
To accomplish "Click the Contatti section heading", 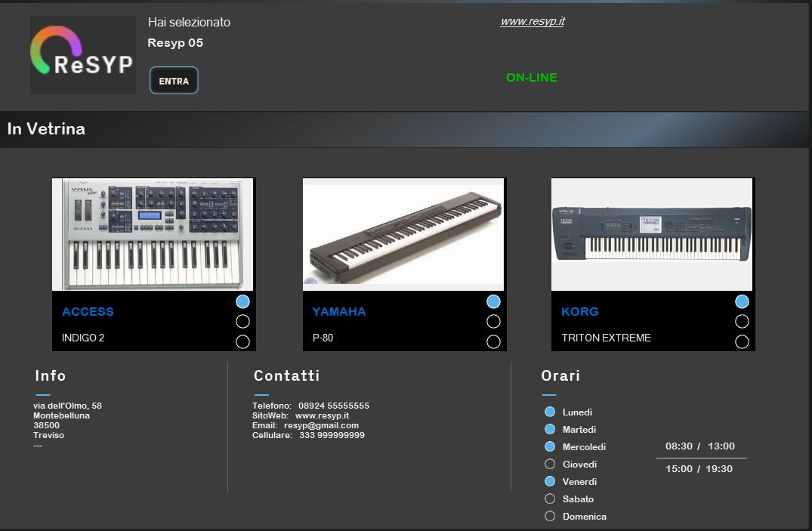I will tap(287, 375).
